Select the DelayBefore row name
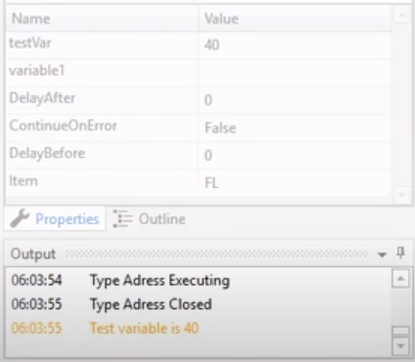 point(47,153)
